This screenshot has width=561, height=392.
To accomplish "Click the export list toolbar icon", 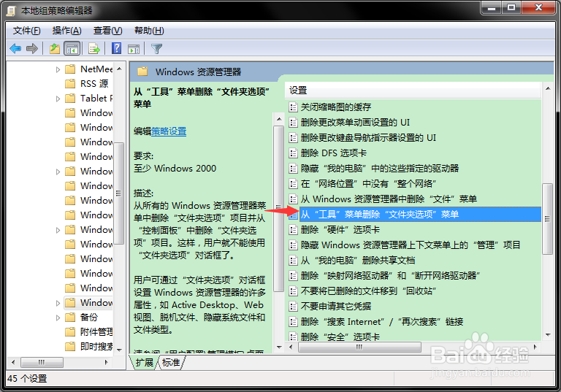I will (x=94, y=48).
